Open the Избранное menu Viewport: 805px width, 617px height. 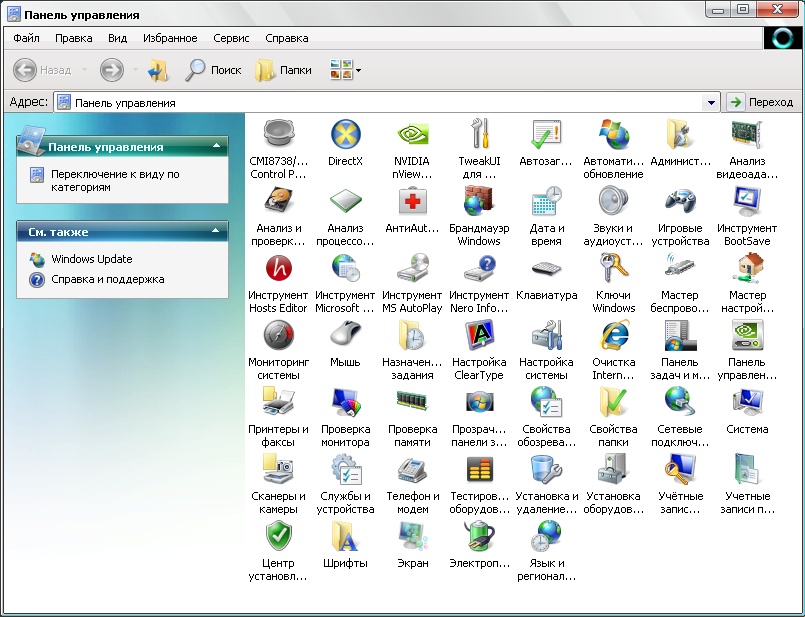point(170,38)
